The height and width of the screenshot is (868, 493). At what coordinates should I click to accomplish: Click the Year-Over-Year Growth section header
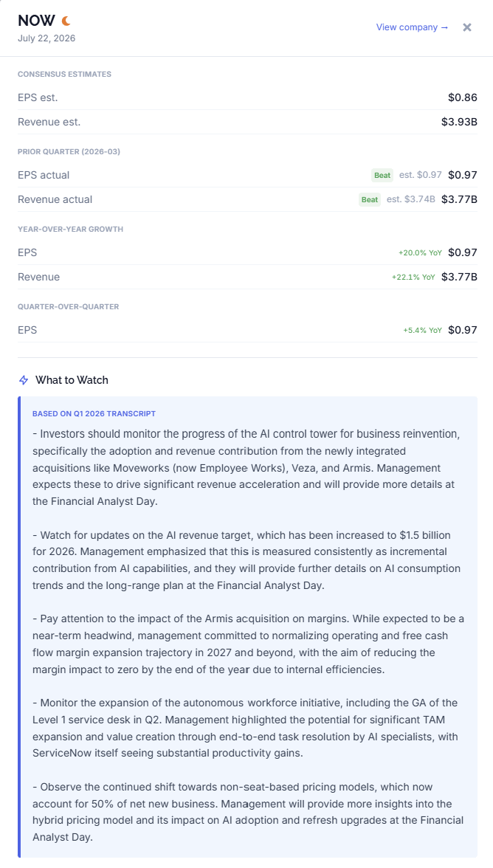pos(70,229)
